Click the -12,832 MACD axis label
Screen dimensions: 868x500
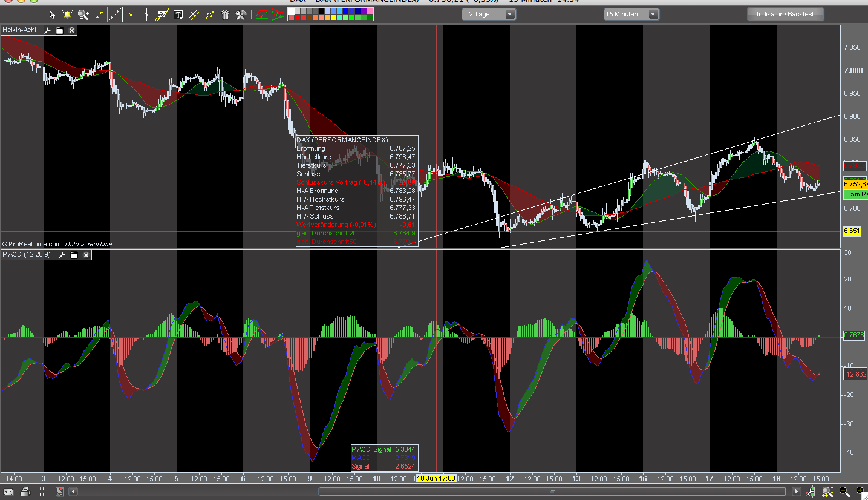point(855,375)
